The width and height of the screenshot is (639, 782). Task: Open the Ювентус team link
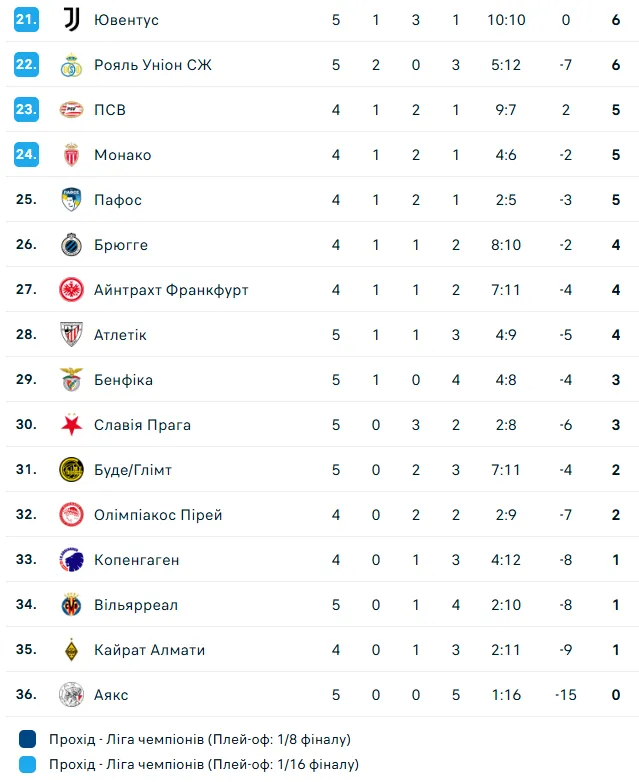pyautogui.click(x=126, y=20)
